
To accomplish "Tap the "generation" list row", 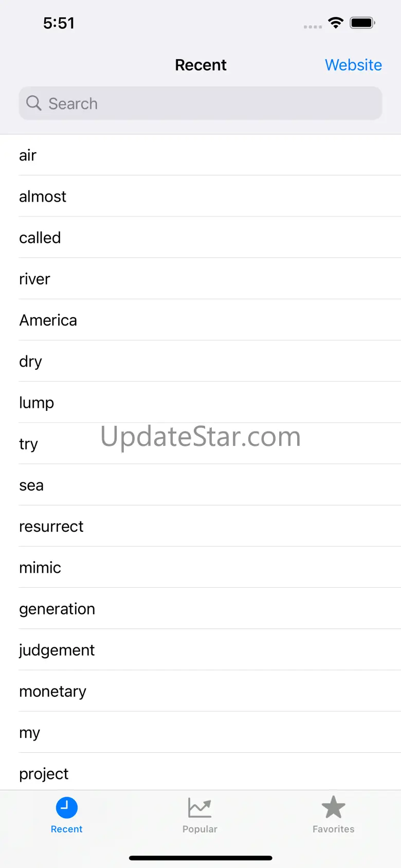I will (57, 609).
